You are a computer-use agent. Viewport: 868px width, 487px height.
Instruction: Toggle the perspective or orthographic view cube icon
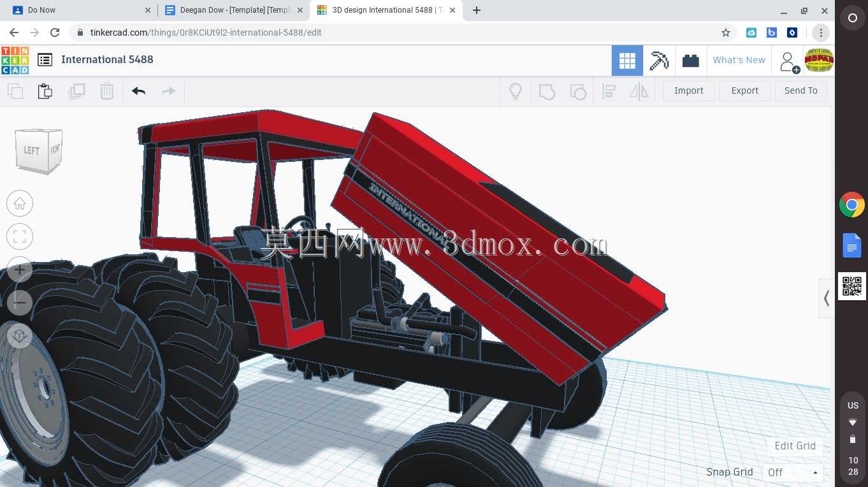[x=20, y=335]
